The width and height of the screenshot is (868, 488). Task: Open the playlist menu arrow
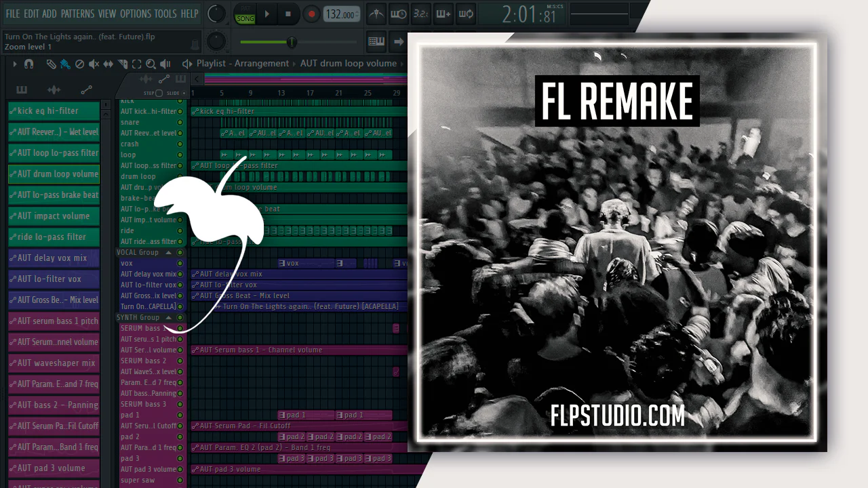(x=14, y=64)
